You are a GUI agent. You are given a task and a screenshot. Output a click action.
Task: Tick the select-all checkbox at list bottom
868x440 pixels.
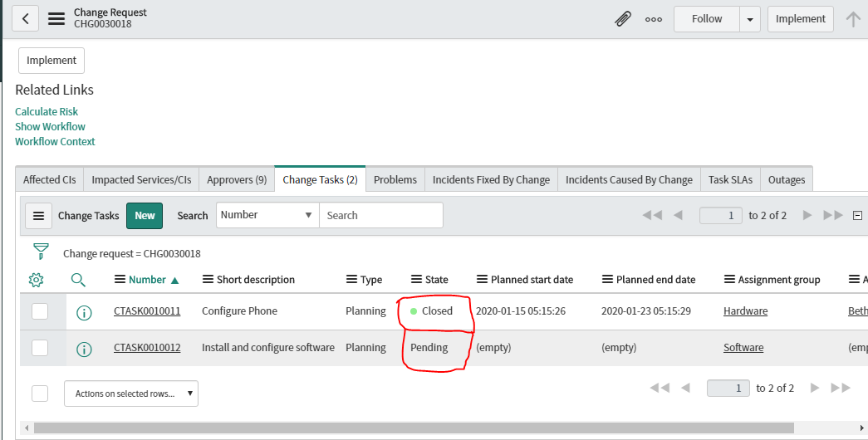[40, 393]
